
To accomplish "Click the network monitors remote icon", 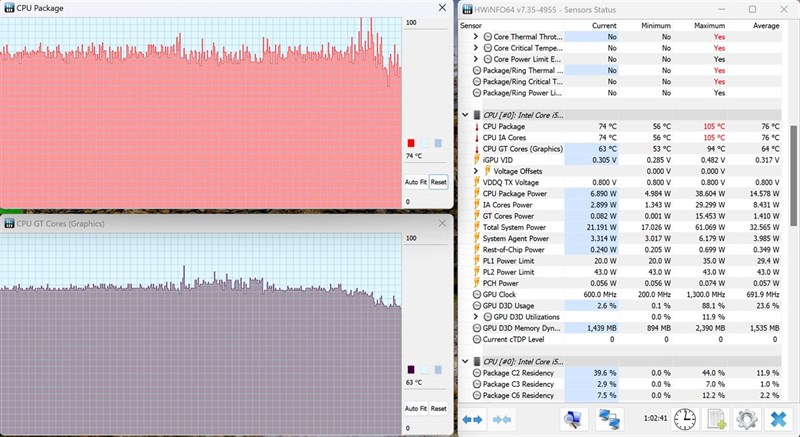I will tap(609, 419).
